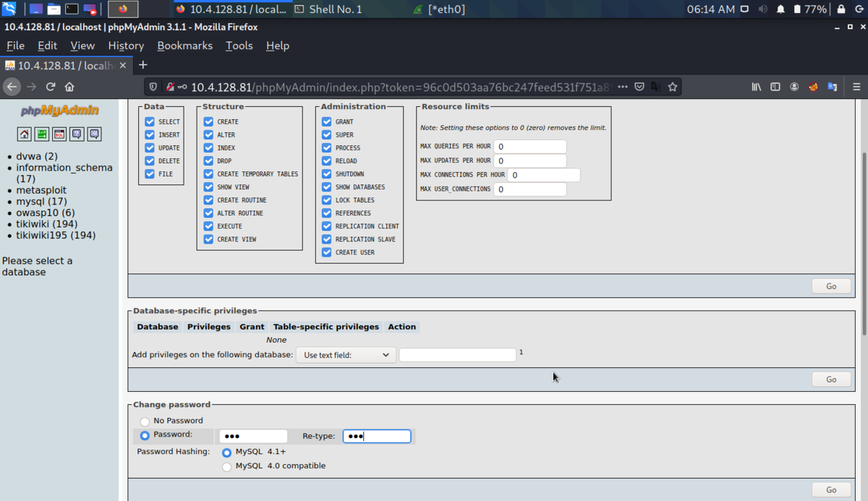The height and width of the screenshot is (501, 868).
Task: Uncheck the SHUTDOWN privilege
Action: 327,174
